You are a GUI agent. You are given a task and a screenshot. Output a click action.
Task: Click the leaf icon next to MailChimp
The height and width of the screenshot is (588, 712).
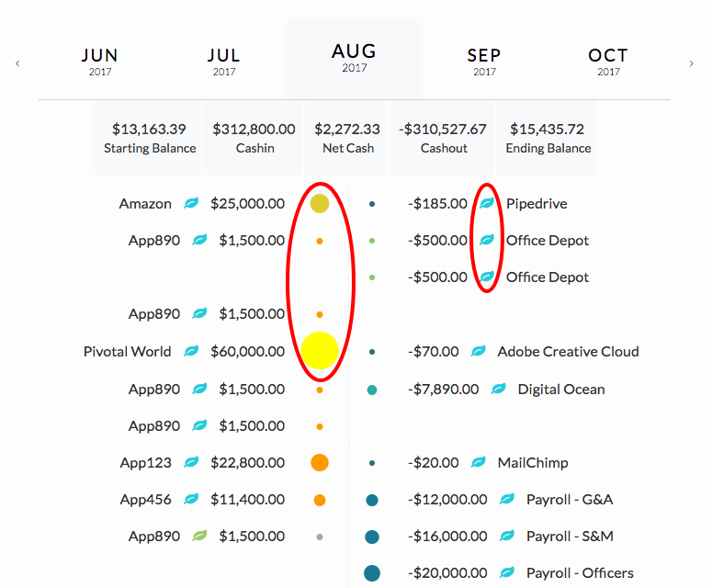(478, 462)
